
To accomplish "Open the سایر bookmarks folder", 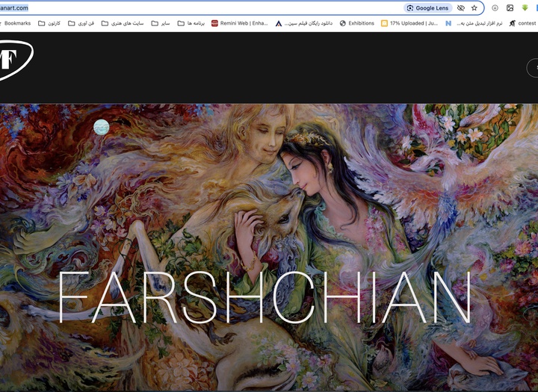I will click(161, 23).
